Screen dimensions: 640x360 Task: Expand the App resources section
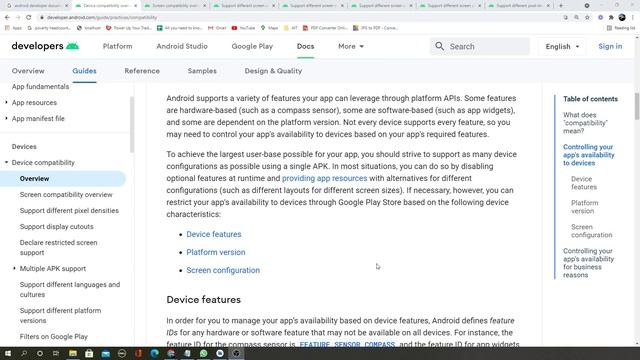[x=6, y=102]
